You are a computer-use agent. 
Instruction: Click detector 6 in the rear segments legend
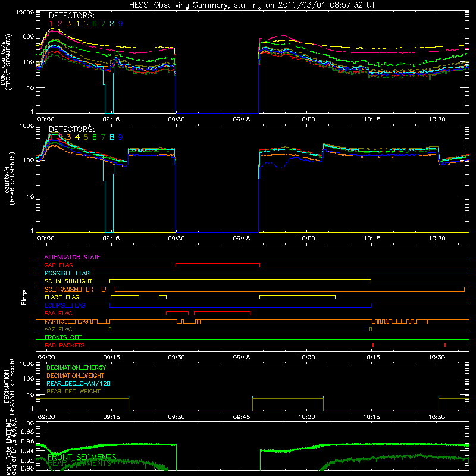point(95,137)
